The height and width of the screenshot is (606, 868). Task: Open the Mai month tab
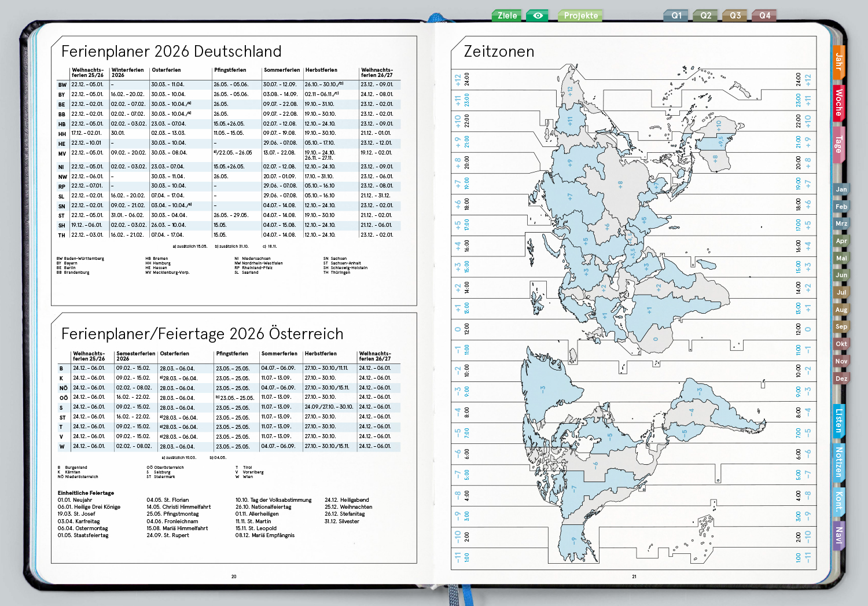click(841, 258)
